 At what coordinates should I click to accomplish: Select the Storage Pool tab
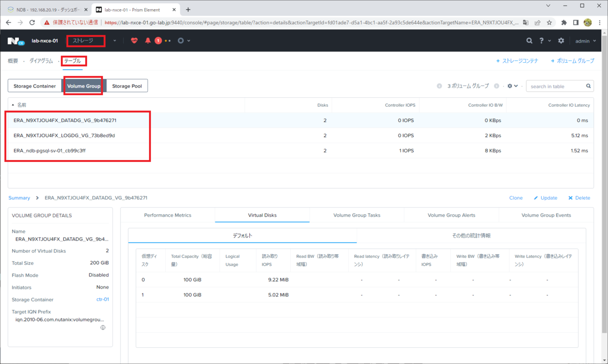(x=127, y=86)
